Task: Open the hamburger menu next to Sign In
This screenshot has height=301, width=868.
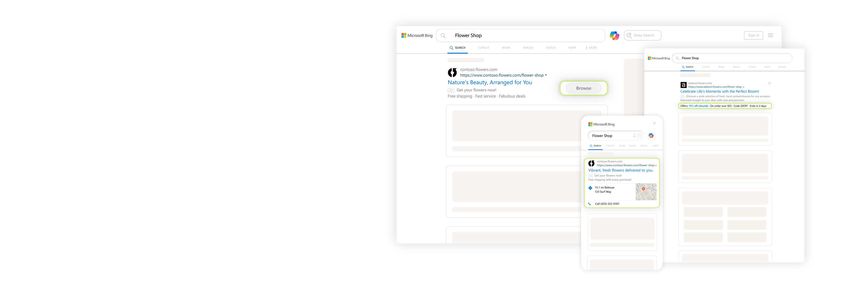Action: (x=770, y=35)
